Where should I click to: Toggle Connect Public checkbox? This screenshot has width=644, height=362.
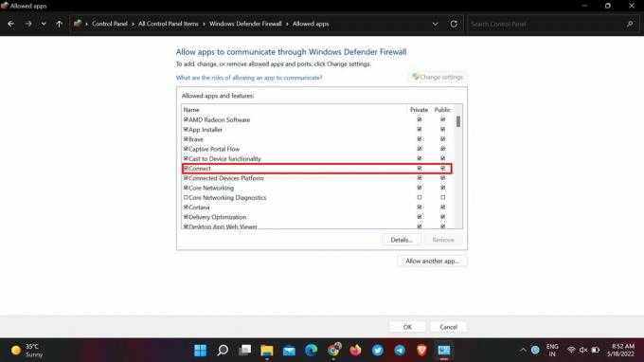coord(443,169)
